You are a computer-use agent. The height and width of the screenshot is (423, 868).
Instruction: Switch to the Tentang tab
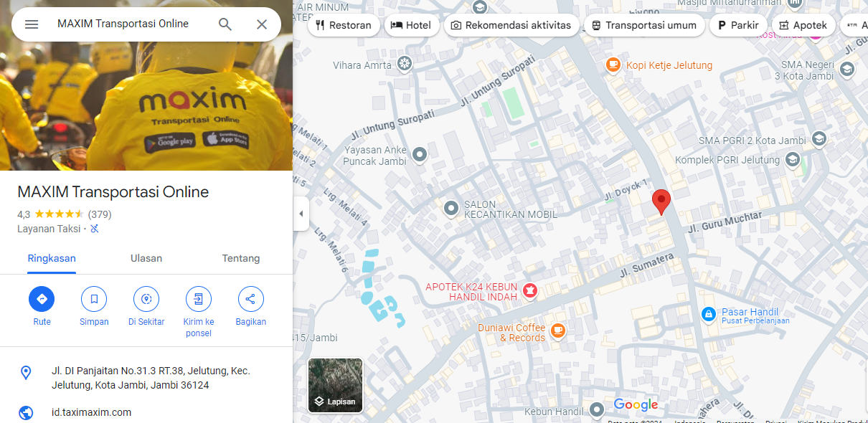coord(241,259)
